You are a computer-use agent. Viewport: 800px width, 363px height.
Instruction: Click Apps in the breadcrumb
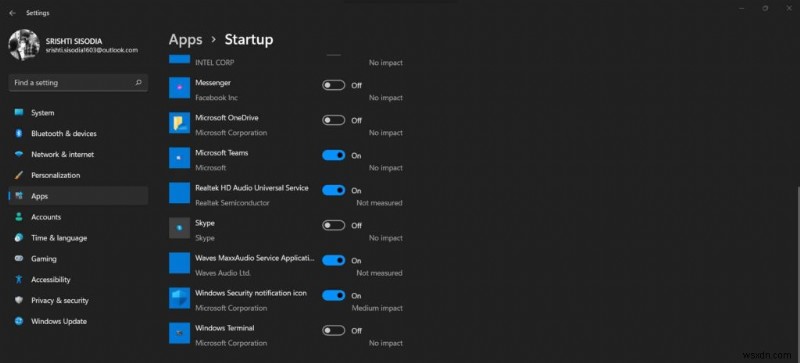(x=186, y=40)
